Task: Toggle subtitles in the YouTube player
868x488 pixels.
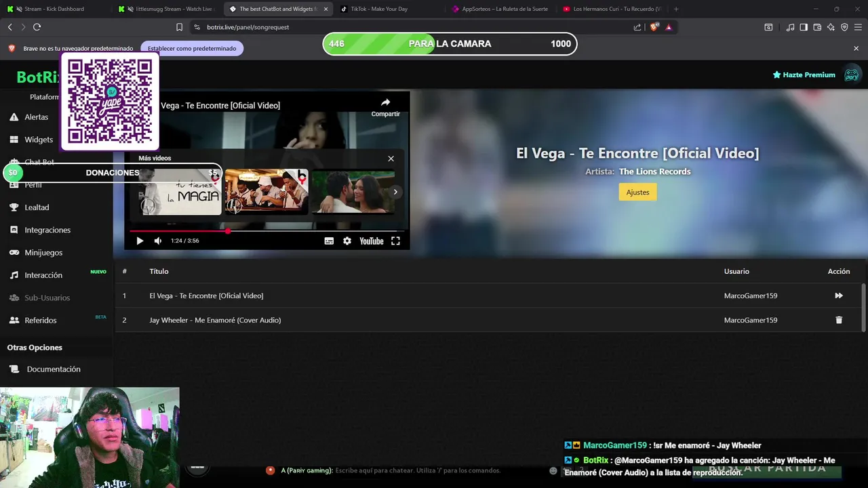Action: pos(329,241)
